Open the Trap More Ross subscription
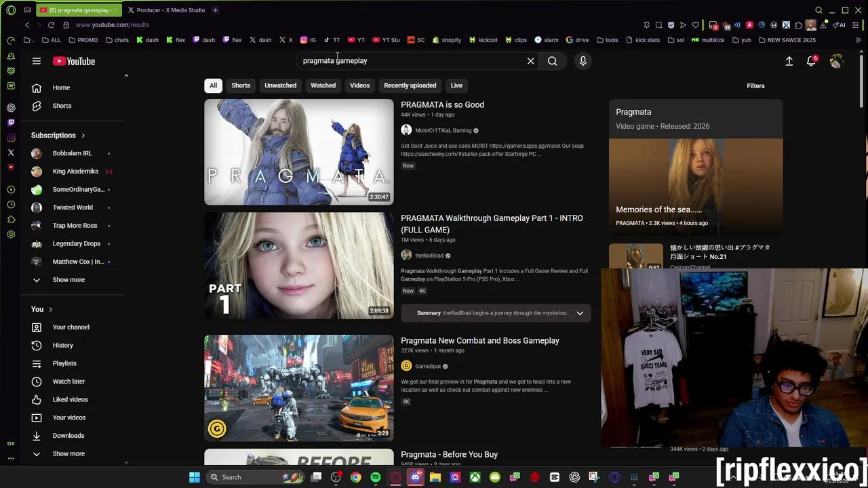The width and height of the screenshot is (868, 488). (x=75, y=225)
